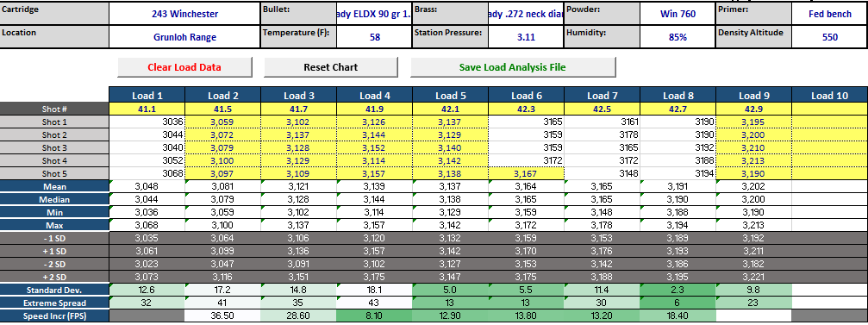Viewport: 868px width, 325px height.
Task: Select the Cartridge field 243 Winchester
Action: 184,14
